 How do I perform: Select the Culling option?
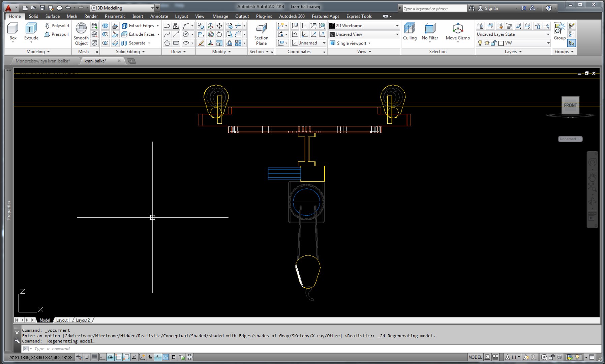[410, 32]
